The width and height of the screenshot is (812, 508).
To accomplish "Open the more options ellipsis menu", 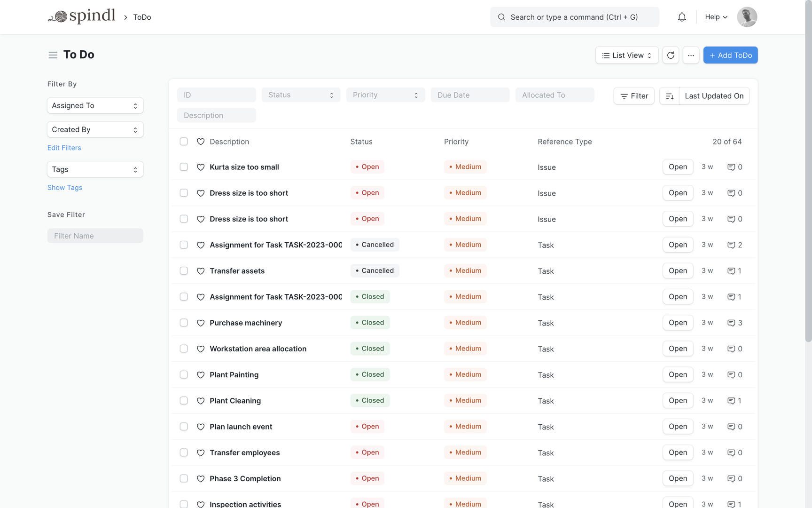I will 691,55.
